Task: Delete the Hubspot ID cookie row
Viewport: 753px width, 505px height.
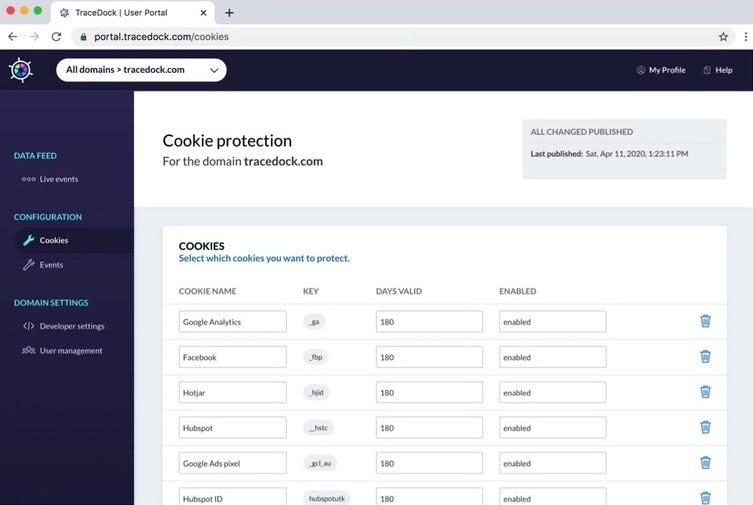Action: (705, 498)
